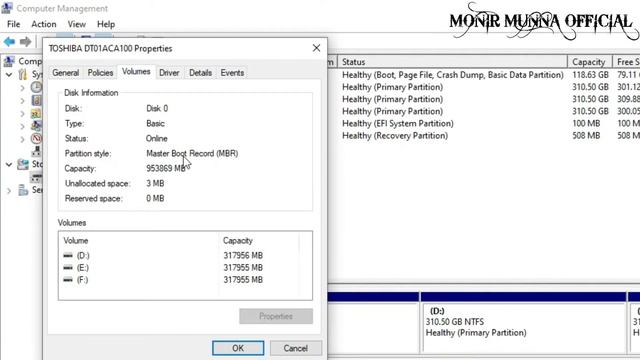Expand the Services and Applications chevron

(x=9, y=190)
